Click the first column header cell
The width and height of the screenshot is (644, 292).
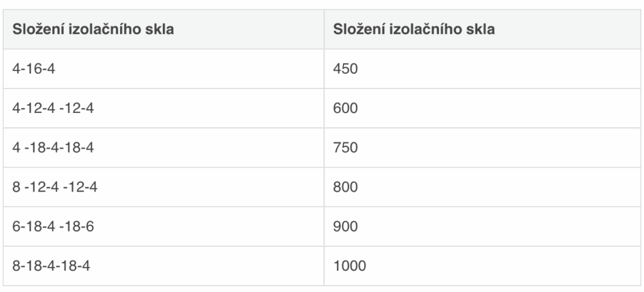[x=164, y=29]
